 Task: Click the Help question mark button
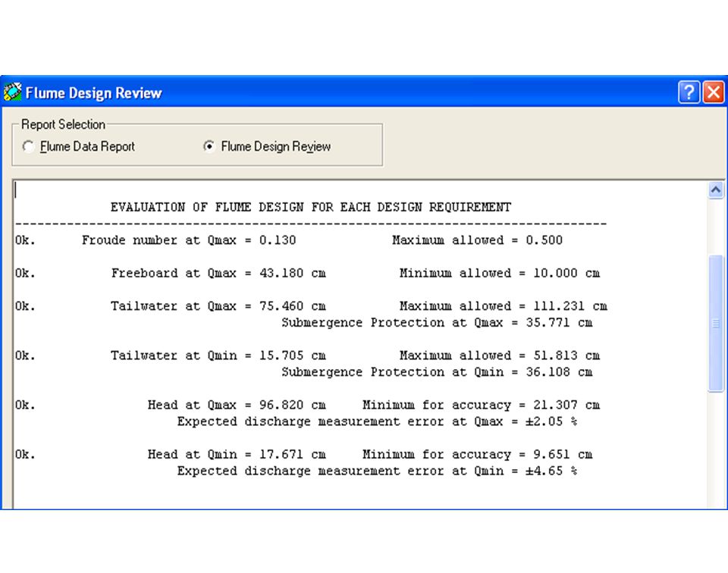click(x=689, y=92)
